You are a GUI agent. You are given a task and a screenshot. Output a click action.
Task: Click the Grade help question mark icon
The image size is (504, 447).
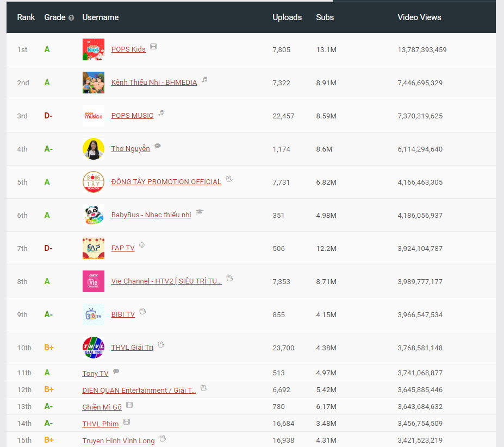[71, 18]
